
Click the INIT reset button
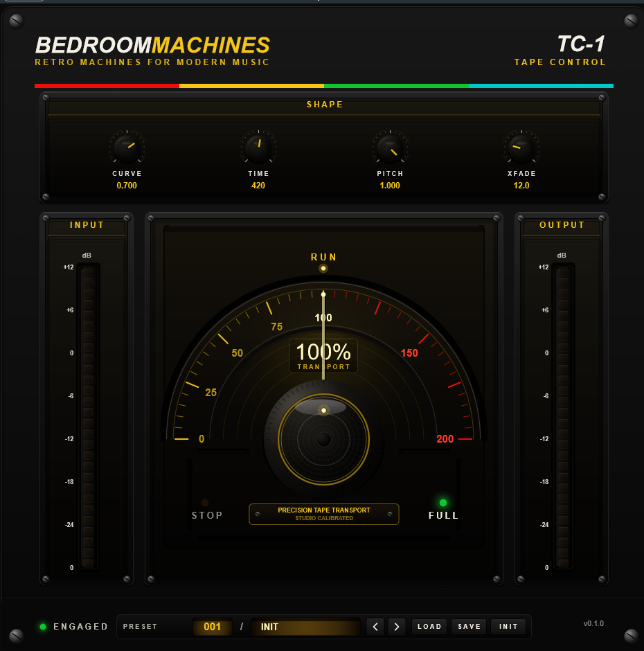click(x=508, y=627)
